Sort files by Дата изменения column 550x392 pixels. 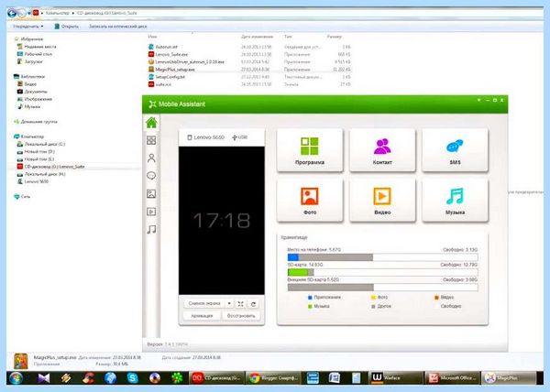[257, 37]
